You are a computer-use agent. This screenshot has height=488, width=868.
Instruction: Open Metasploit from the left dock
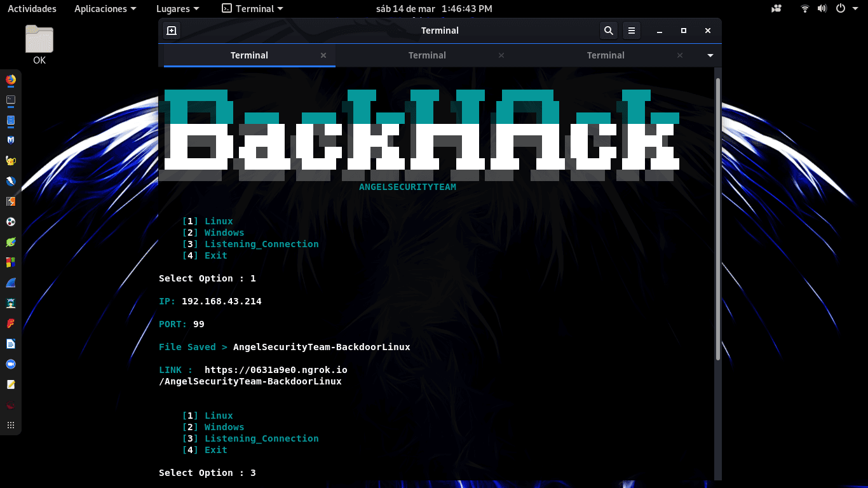click(10, 140)
